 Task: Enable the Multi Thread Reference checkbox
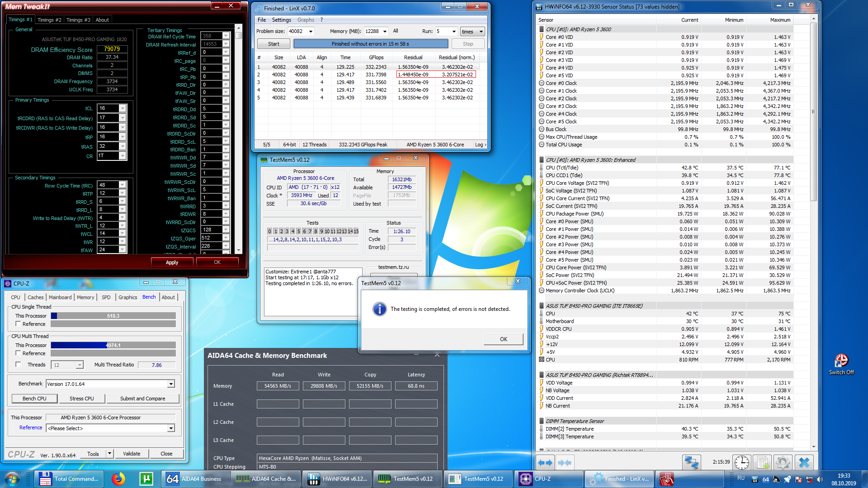point(19,353)
